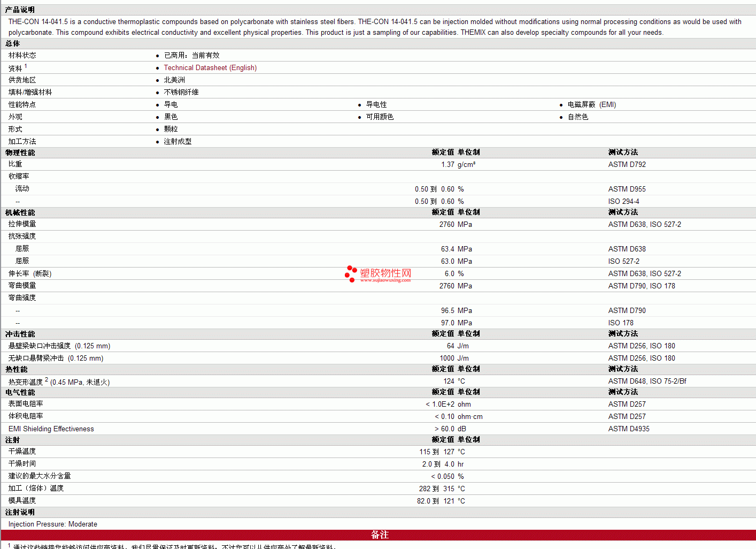The image size is (756, 549).
Task: Click the specific gravity value 1.37
Action: coord(448,165)
